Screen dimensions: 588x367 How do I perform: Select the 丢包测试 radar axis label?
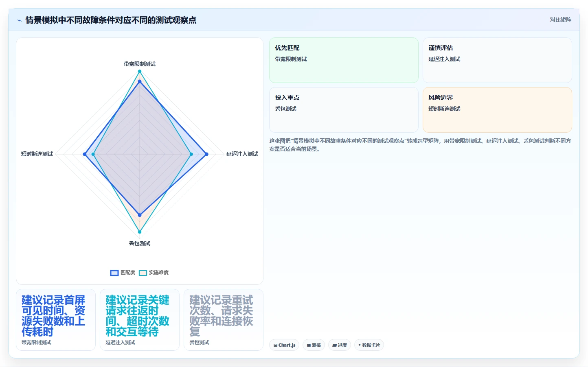point(140,243)
